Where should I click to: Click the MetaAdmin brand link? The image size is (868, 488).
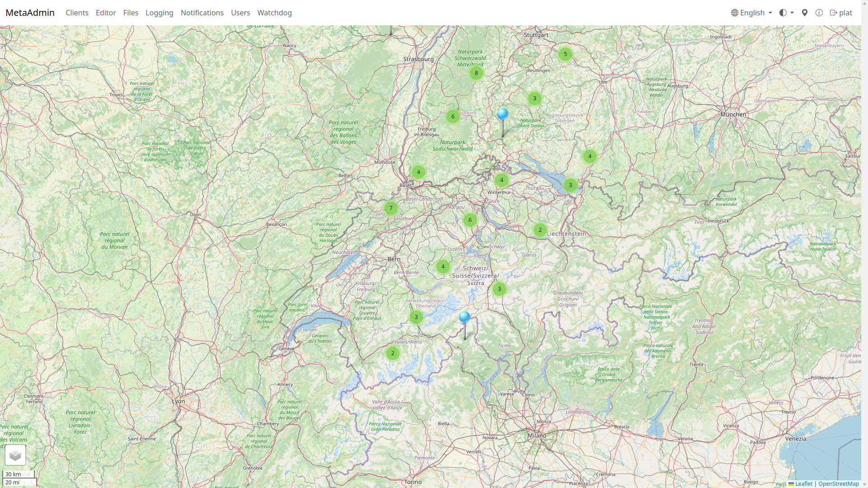pyautogui.click(x=30, y=13)
